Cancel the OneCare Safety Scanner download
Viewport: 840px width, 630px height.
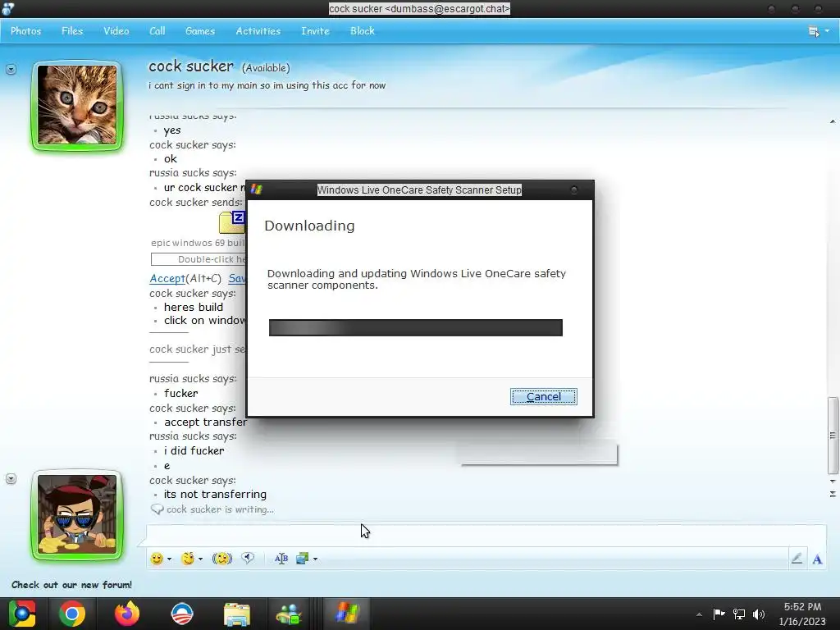pyautogui.click(x=543, y=396)
